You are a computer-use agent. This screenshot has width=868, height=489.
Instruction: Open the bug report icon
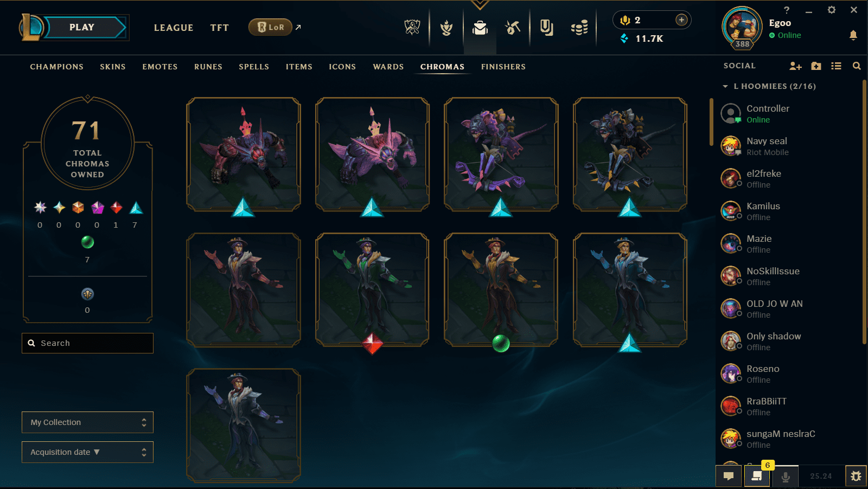[856, 476]
